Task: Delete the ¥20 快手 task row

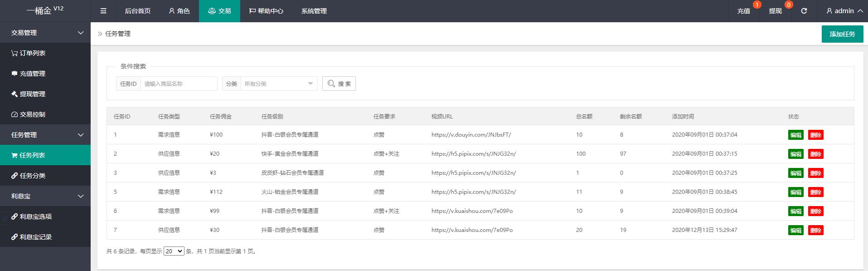Action: point(816,154)
